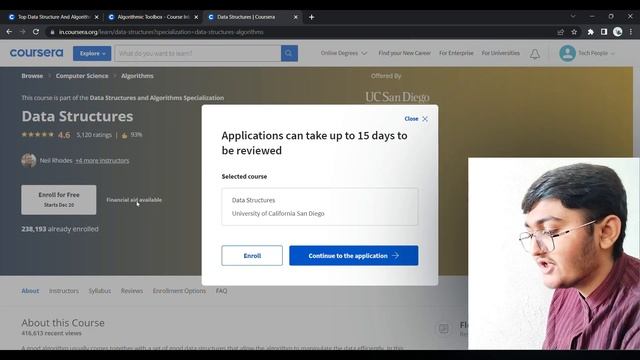The width and height of the screenshot is (640, 360).
Task: Click the Enroll button in the dialog
Action: point(252,256)
